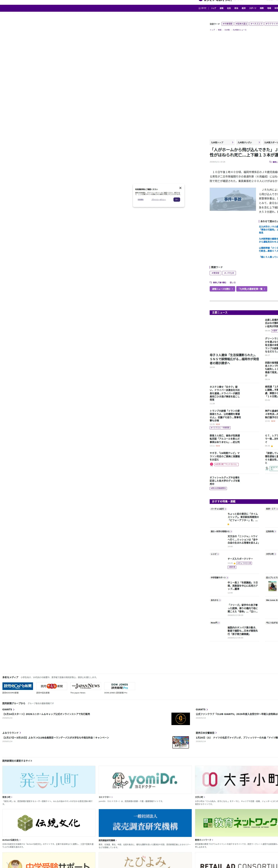The width and height of the screenshot is (278, 868).
Task: Open the 事件・事故 police car image
Action: click(x=233, y=199)
